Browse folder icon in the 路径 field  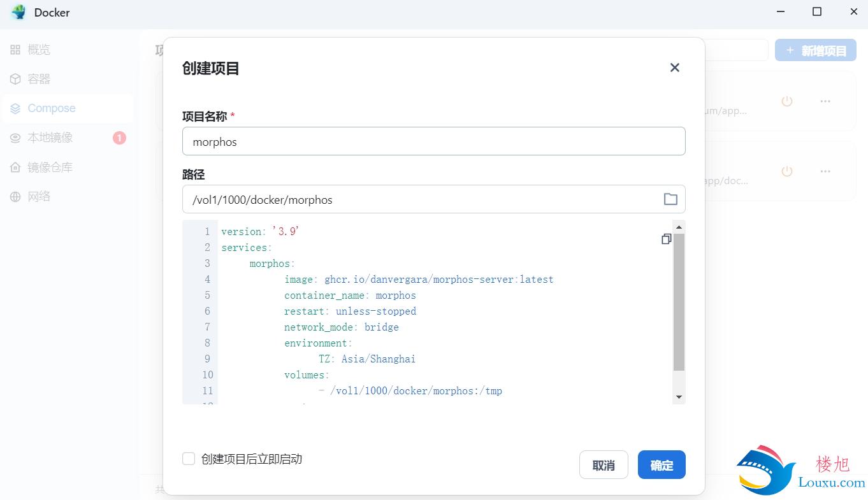[670, 199]
